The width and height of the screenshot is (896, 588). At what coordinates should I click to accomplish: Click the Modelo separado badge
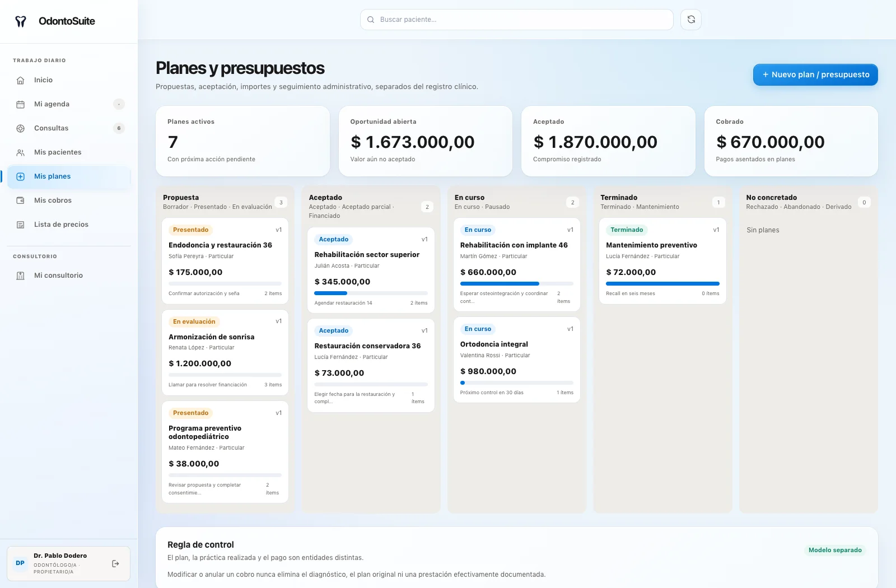(x=835, y=550)
